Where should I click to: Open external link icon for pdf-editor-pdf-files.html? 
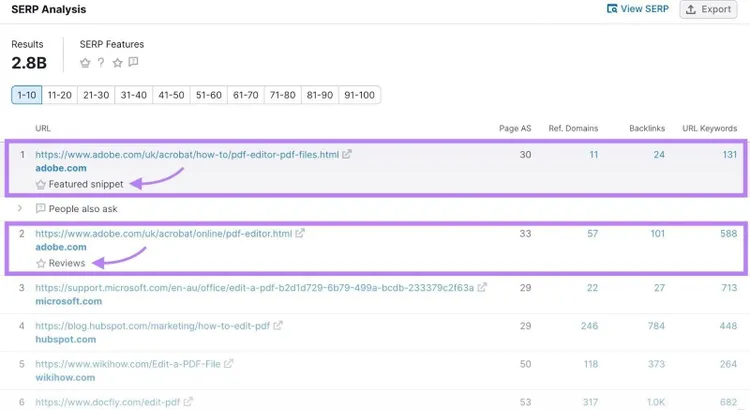(x=347, y=154)
